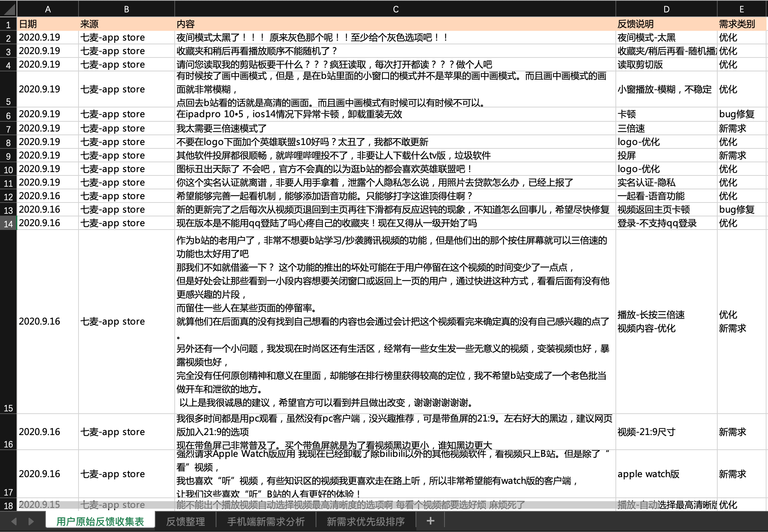The image size is (768, 532).
Task: Click the 反馈说明 header cell
Action: [667, 24]
